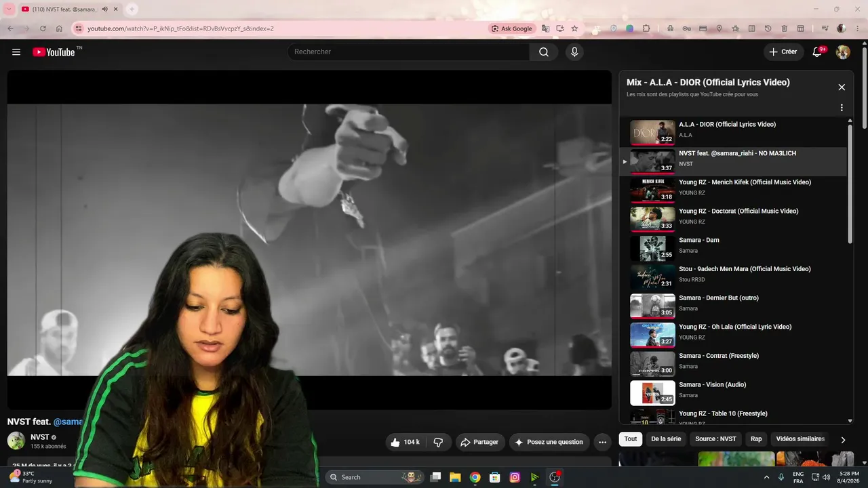Click the taskbar Search box
The height and width of the screenshot is (488, 868).
(375, 477)
